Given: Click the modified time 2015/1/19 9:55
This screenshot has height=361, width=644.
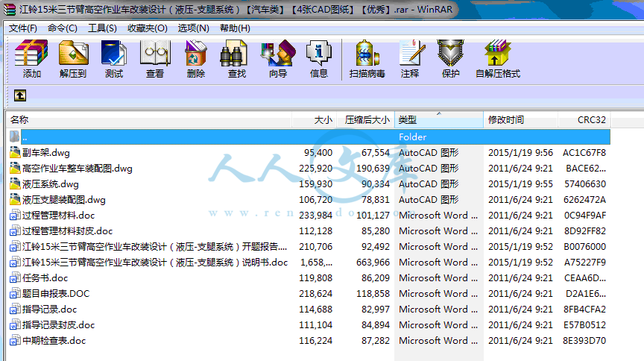Looking at the screenshot, I should click(520, 183).
